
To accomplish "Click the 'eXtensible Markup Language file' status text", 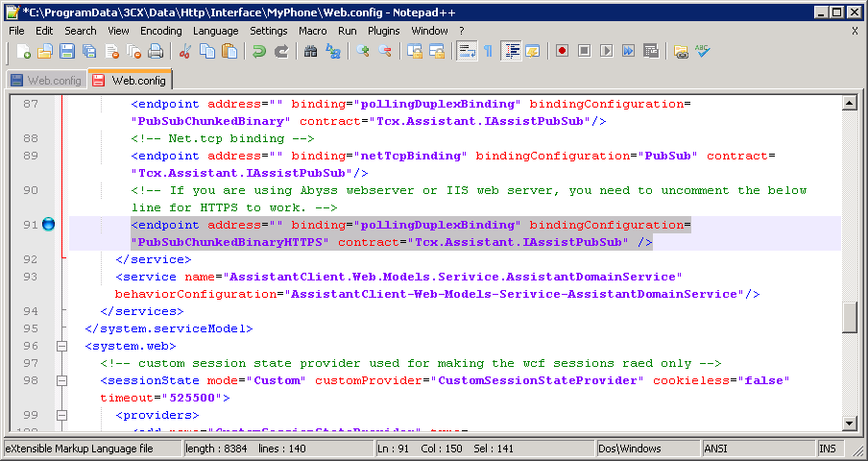I will tap(79, 449).
